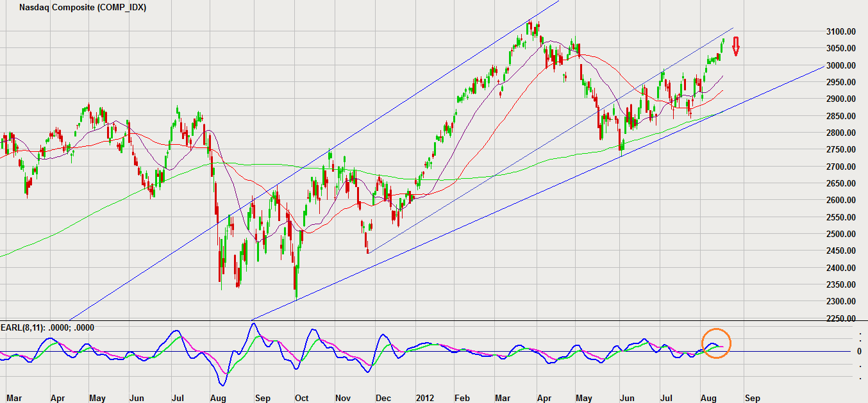Click the 2800.00 price axis label
The width and height of the screenshot is (868, 403).
839,133
